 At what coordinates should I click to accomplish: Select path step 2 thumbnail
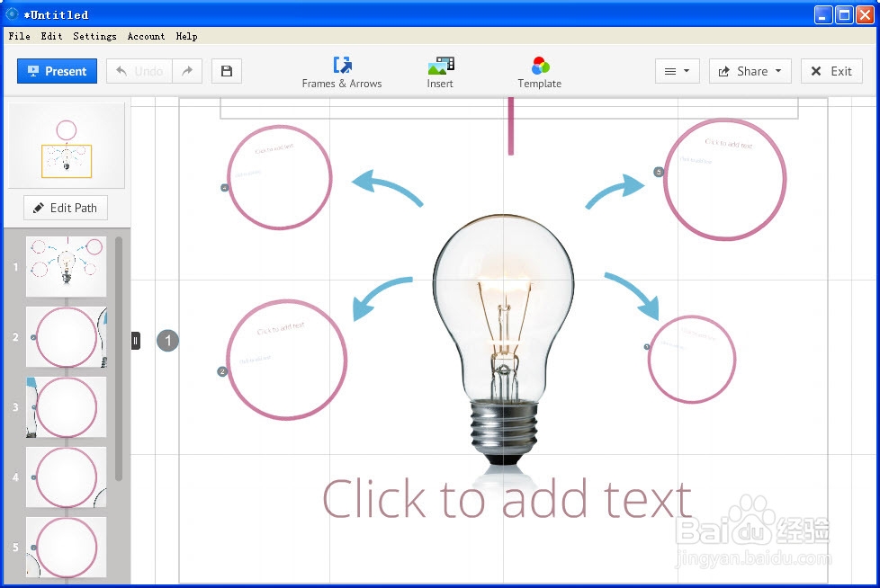pyautogui.click(x=67, y=337)
